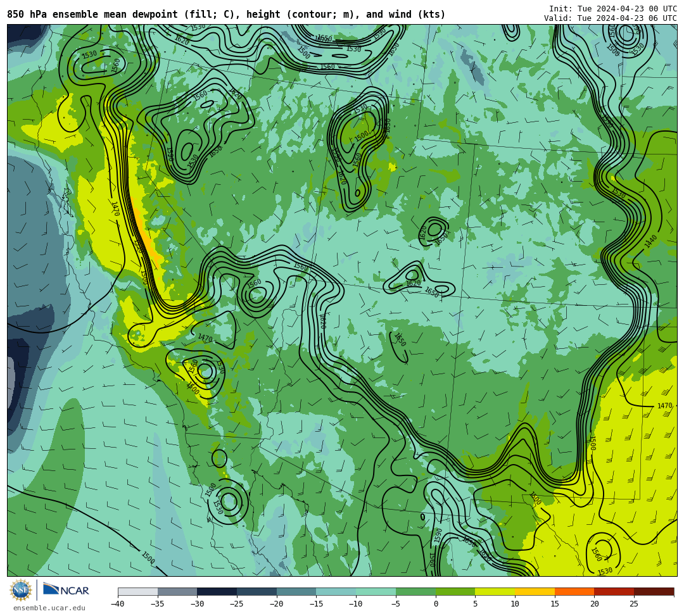Viewport: 684px width, 616px height.
Task: Open the ensemble.ucar.edu link text
Action: 49,608
